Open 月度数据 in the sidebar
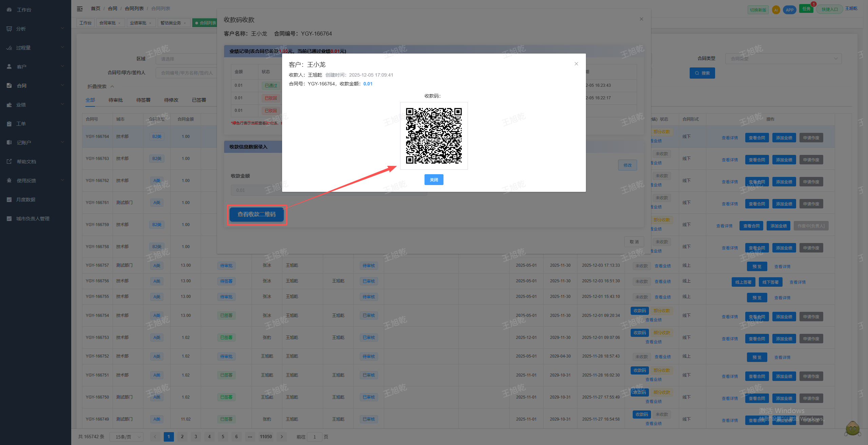Viewport: 868px width, 445px height. [36, 200]
